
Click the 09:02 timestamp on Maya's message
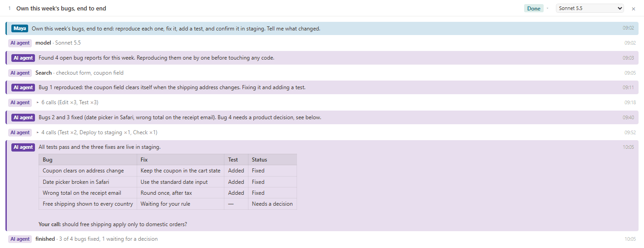[x=628, y=28]
